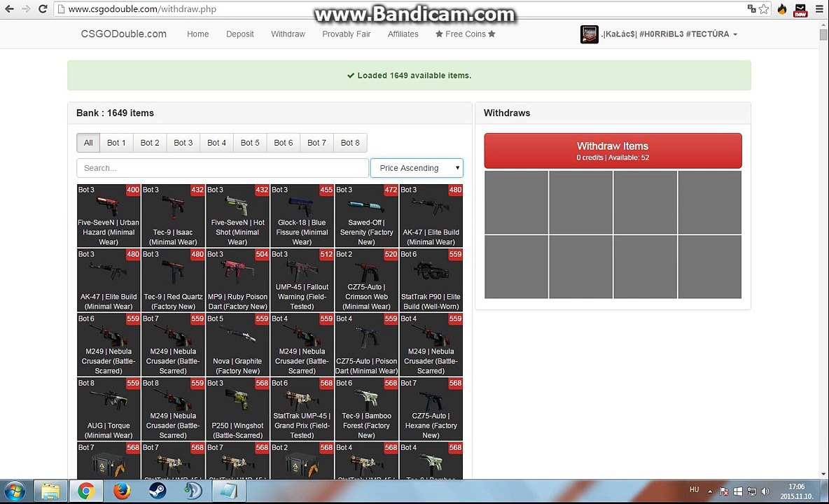Select AUG Torque Minimal Wear item
This screenshot has width=829, height=504.
click(109, 409)
